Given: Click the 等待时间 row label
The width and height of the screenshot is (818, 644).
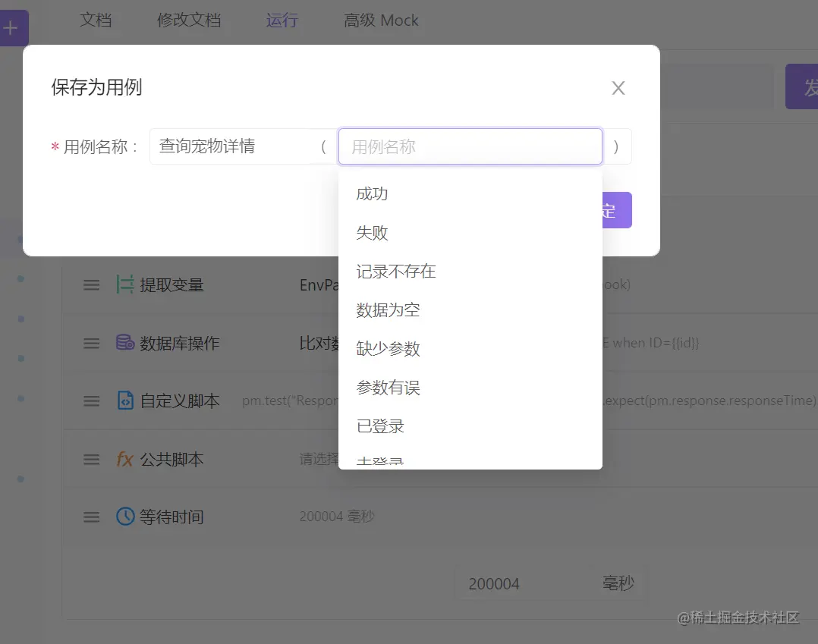Looking at the screenshot, I should tap(171, 517).
